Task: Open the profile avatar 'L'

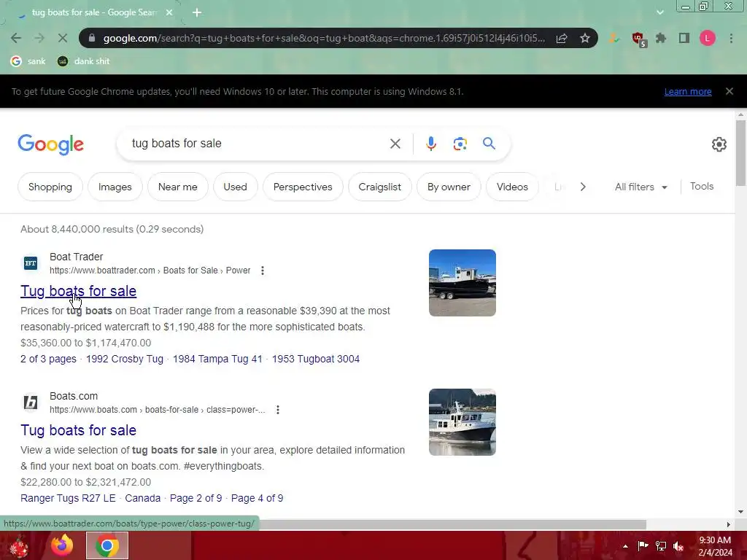Action: [708, 38]
